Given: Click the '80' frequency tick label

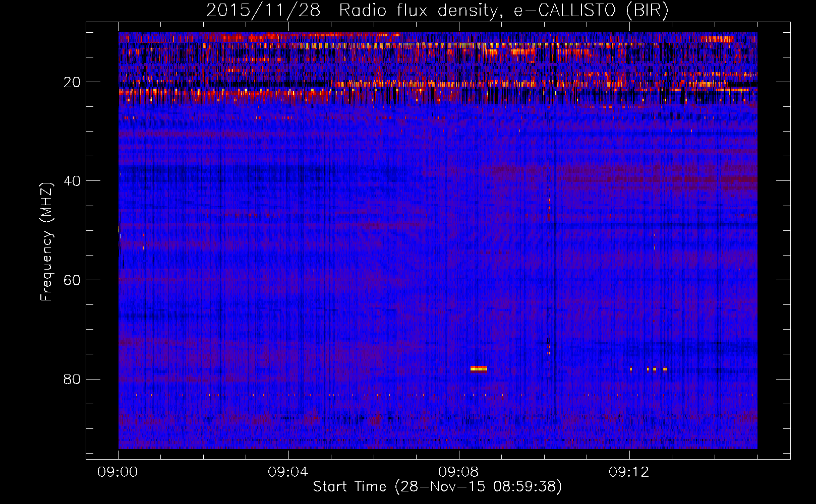Looking at the screenshot, I should click(72, 379).
